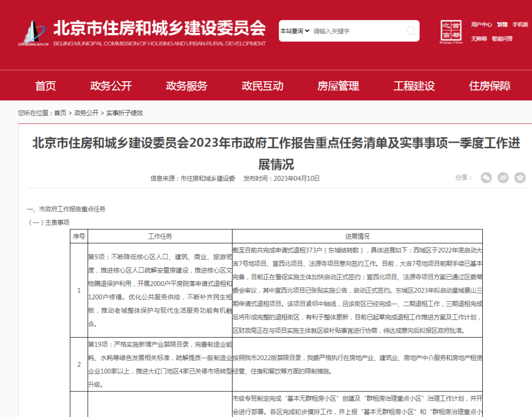
Task: Click the WeChat share icon
Action: (486, 178)
